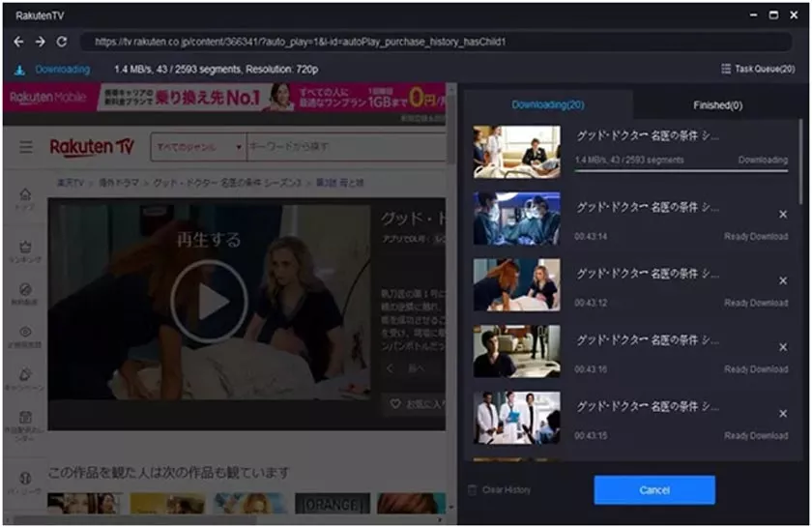Click the thumbnail of the 00:43:15 item
Screen dimensions: 812x528
[x=516, y=417]
